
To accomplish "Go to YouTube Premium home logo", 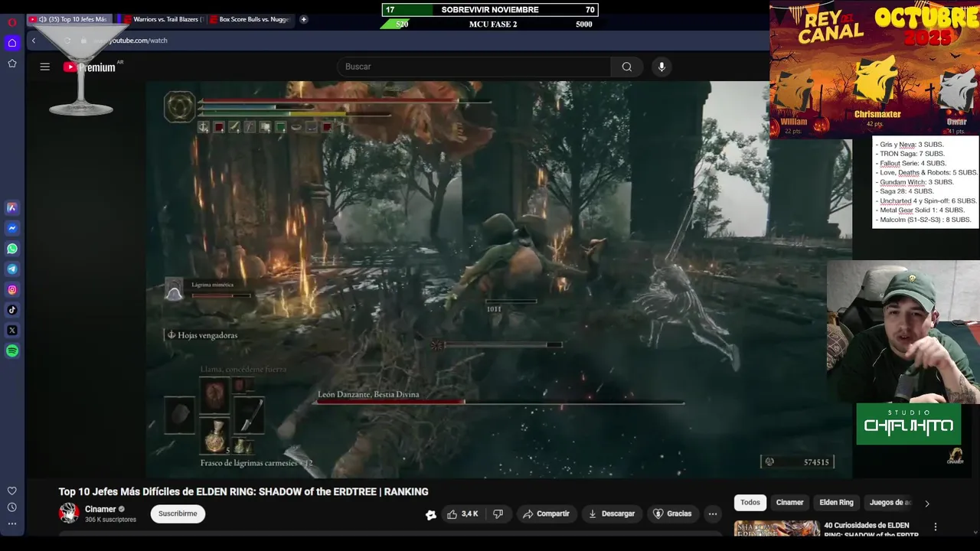I will click(x=90, y=67).
